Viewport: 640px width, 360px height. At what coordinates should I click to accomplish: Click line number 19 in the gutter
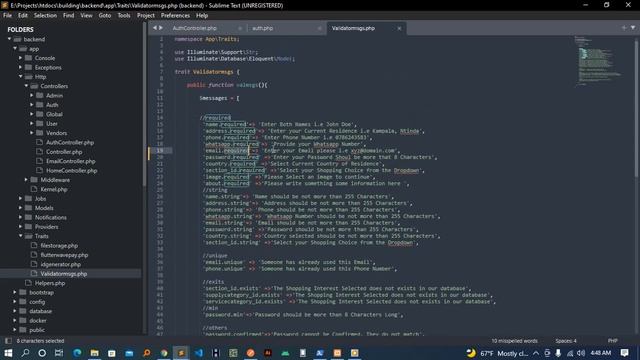pos(160,151)
